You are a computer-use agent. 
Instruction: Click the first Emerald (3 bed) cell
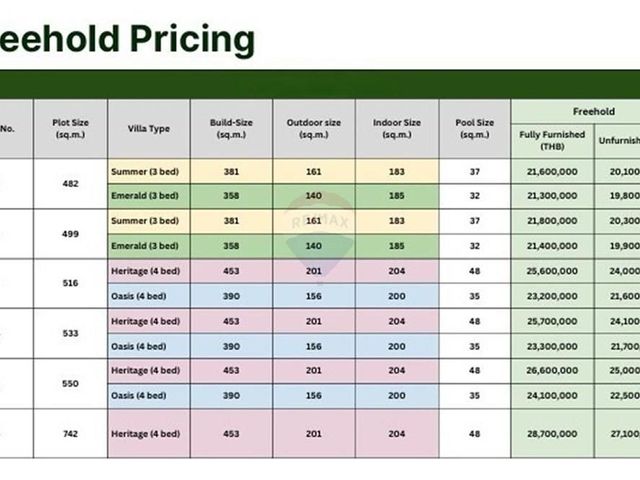(149, 196)
